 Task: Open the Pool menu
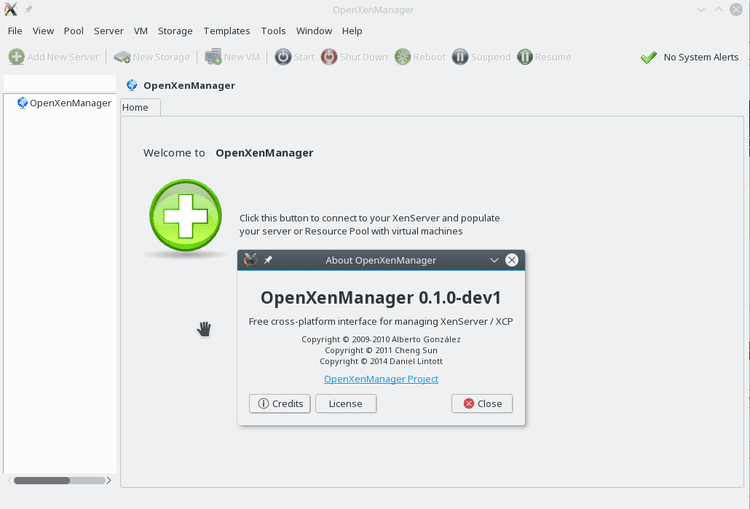click(74, 31)
